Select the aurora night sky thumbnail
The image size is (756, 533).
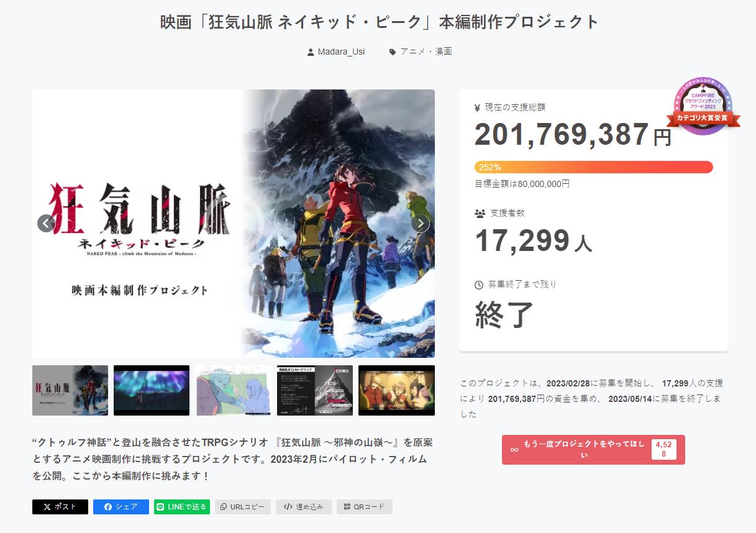[152, 390]
